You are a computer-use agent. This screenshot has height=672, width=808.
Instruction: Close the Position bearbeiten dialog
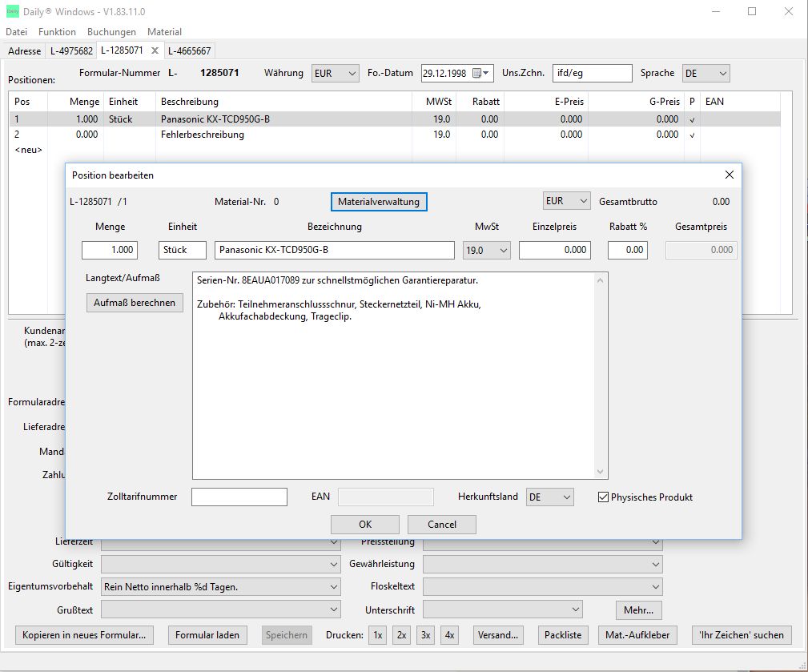point(729,175)
